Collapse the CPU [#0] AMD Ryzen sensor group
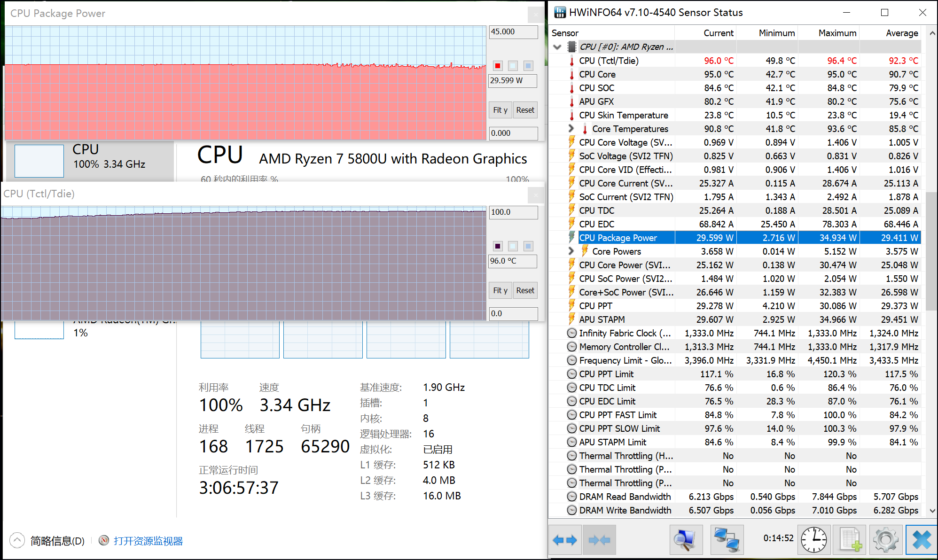 pos(558,47)
